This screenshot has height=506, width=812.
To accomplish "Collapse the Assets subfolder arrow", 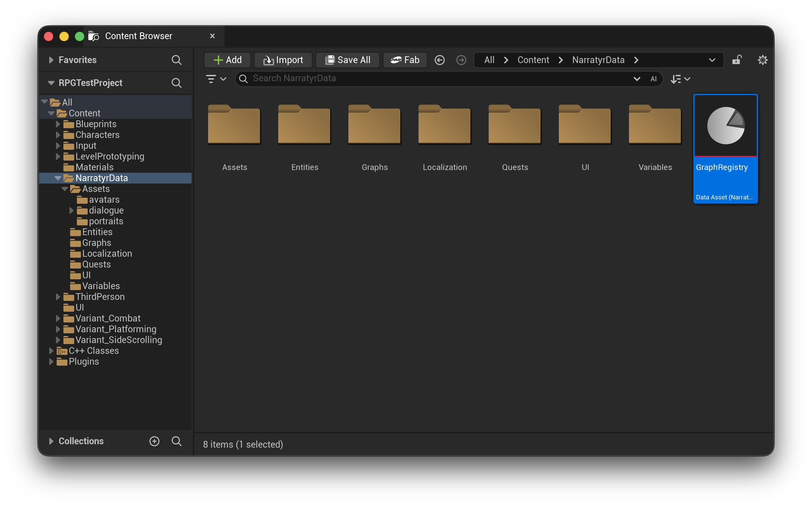I will click(64, 189).
